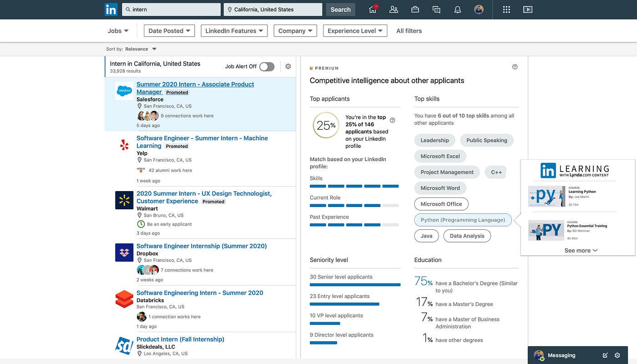
Task: Open the Experience Level filter dropdown
Action: [355, 31]
